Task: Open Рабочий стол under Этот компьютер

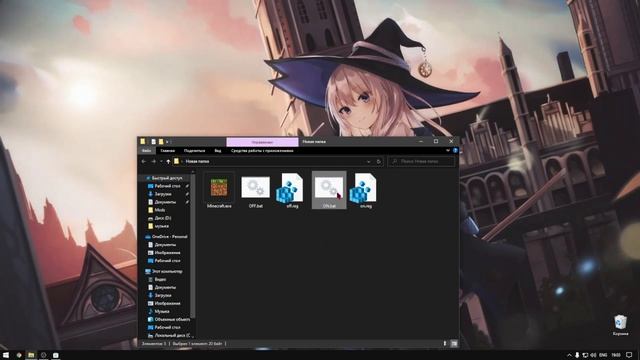Action: pos(164,327)
